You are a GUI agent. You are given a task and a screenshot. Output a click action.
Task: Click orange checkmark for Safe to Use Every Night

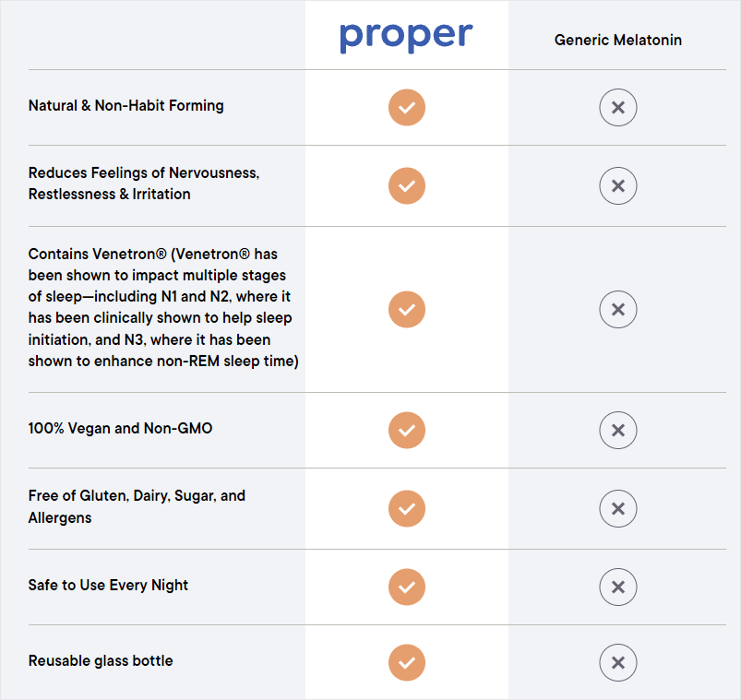click(407, 587)
